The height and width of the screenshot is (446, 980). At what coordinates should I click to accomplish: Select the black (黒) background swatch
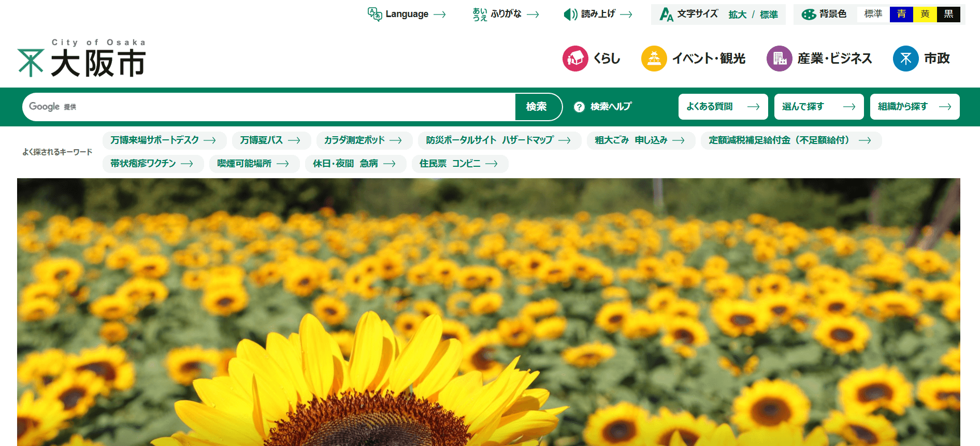[x=948, y=14]
